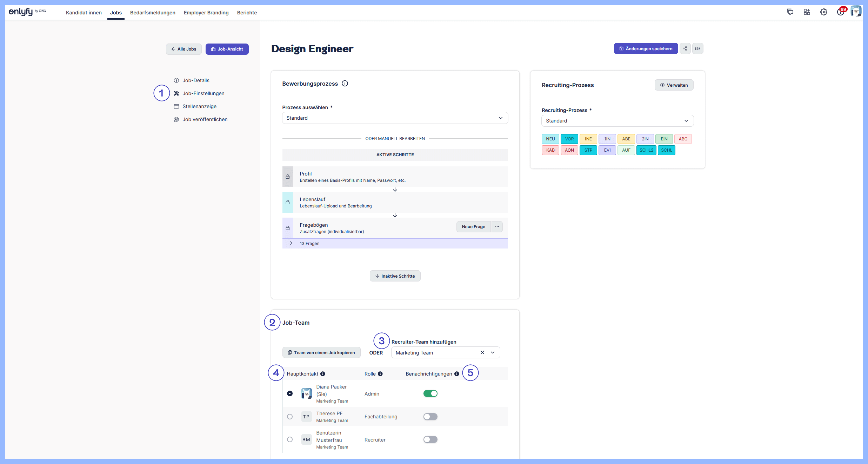Click Änderungen speichern button

(x=646, y=49)
